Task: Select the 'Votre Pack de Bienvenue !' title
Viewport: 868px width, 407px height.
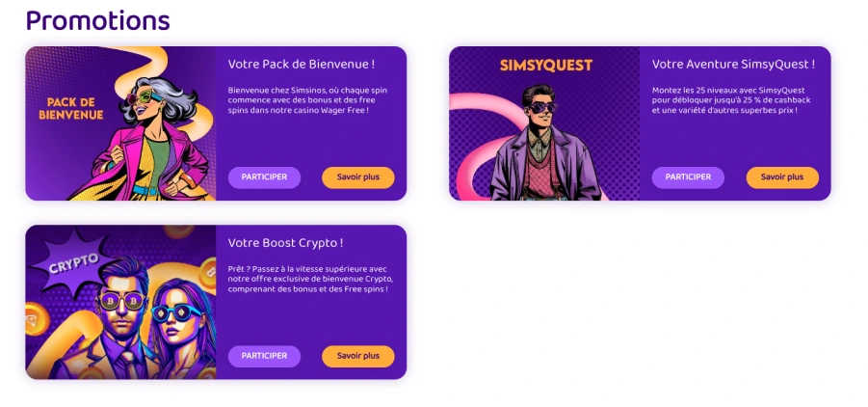Action: tap(301, 65)
